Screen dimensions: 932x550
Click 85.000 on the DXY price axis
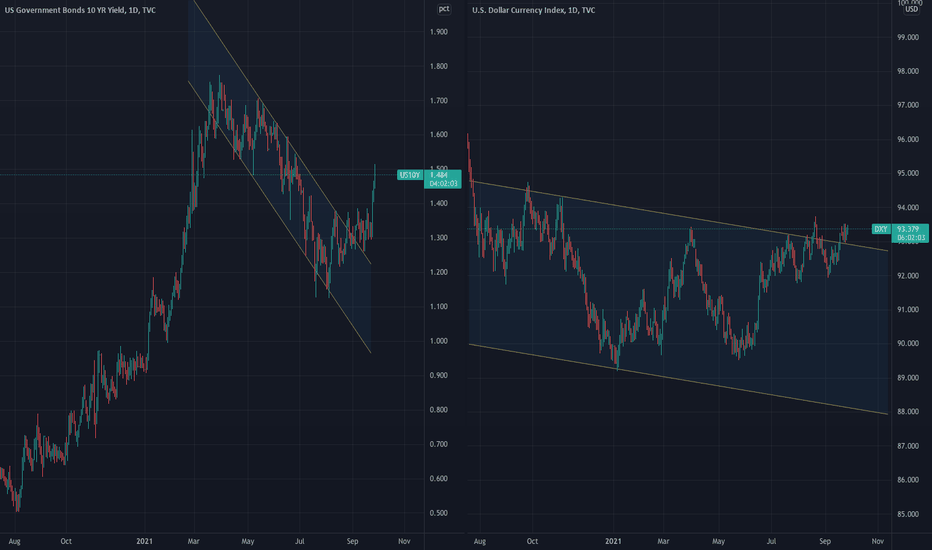tap(908, 514)
